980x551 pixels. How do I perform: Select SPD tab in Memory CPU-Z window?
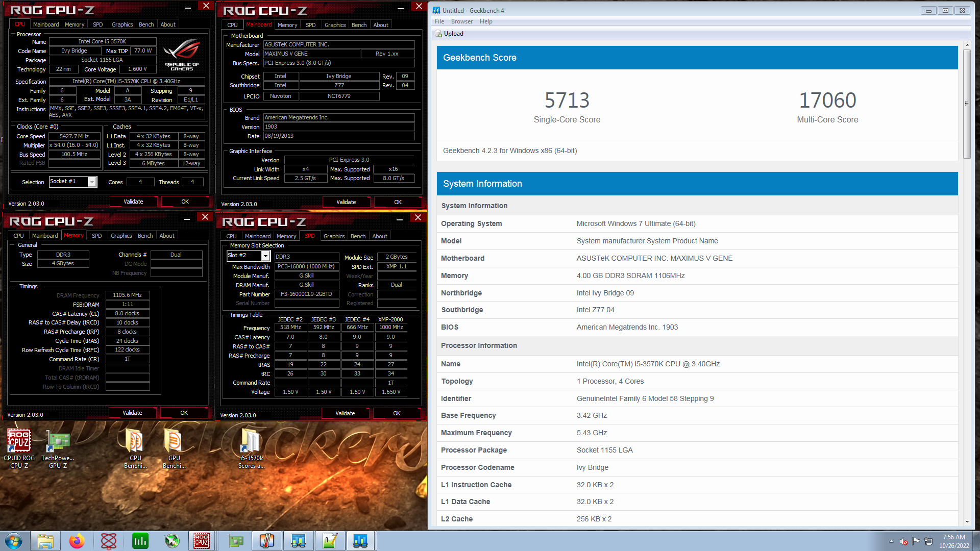tap(97, 236)
